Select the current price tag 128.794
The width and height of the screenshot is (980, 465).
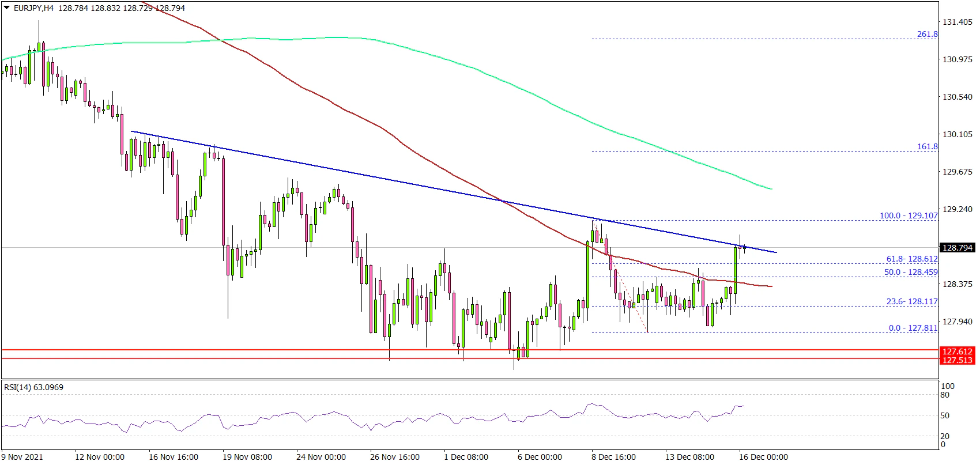point(957,248)
